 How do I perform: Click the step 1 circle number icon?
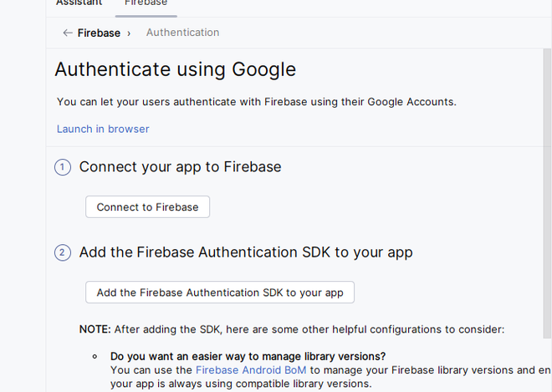tap(63, 167)
